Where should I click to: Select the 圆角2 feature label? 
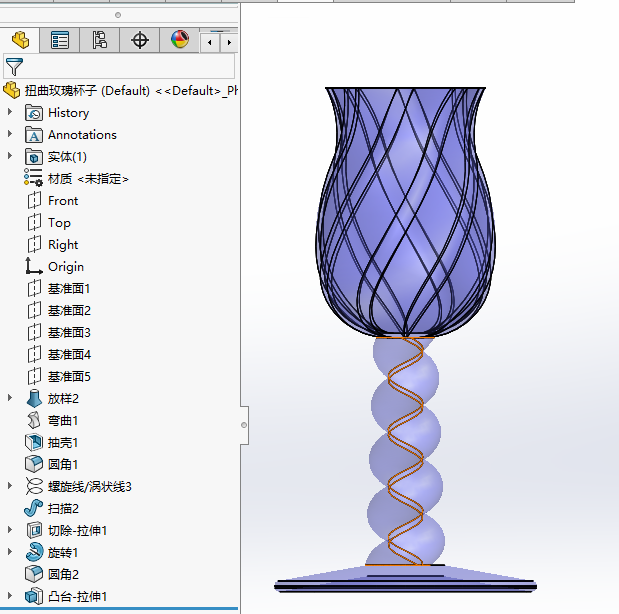tap(63, 575)
